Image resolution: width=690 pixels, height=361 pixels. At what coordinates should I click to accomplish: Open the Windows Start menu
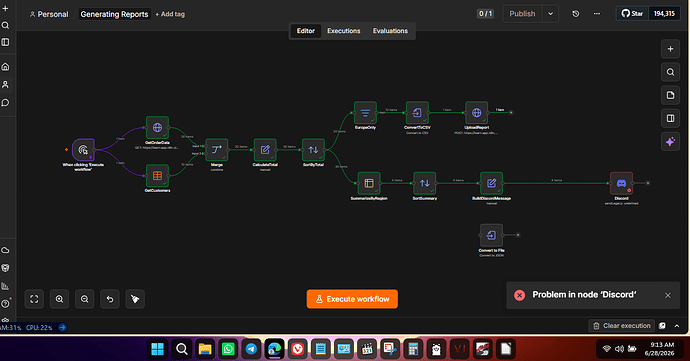pos(157,349)
